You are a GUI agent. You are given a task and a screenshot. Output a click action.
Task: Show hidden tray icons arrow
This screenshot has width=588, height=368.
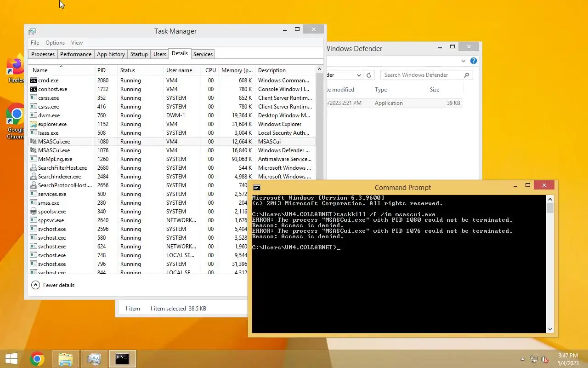coord(522,359)
